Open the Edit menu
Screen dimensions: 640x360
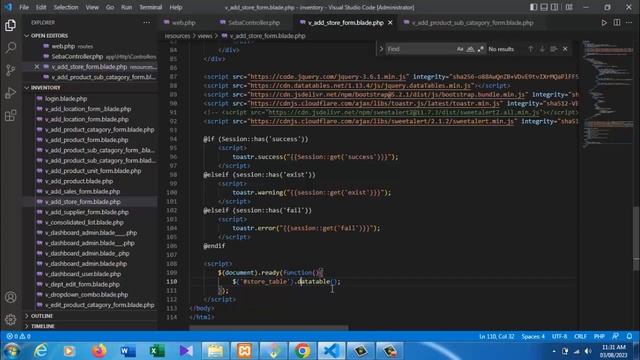[x=41, y=7]
